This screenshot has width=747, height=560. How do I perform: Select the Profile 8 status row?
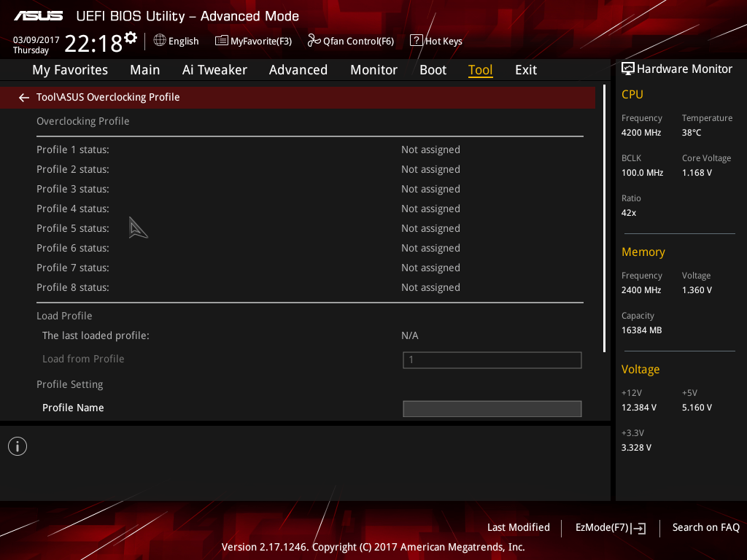click(309, 287)
